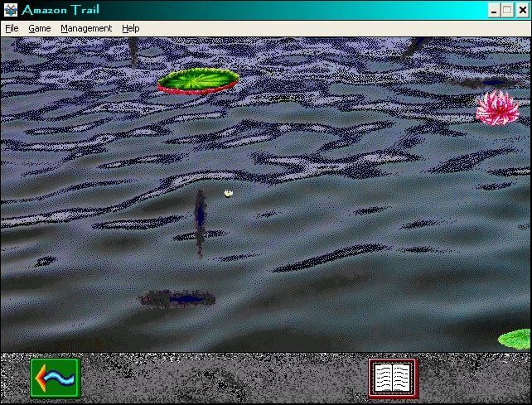Minimize the Amazon Trail window

(494, 10)
